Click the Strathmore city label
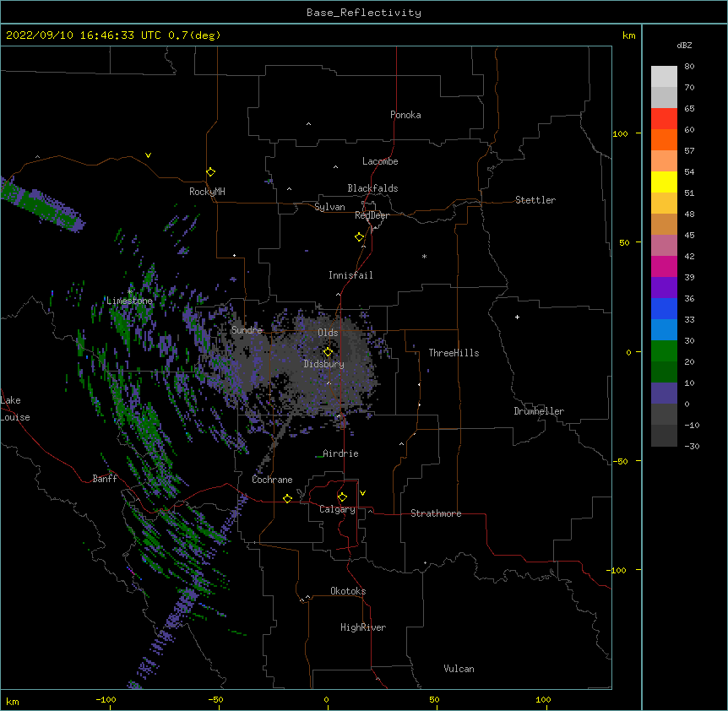The height and width of the screenshot is (711, 728). pyautogui.click(x=436, y=513)
